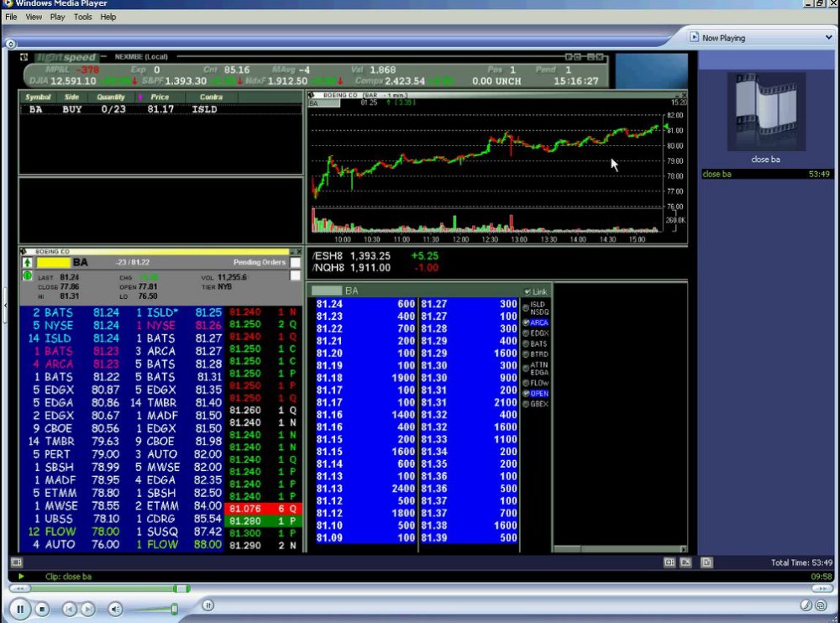Sort orders by Quantity column header
The height and width of the screenshot is (623, 840).
[x=111, y=97]
